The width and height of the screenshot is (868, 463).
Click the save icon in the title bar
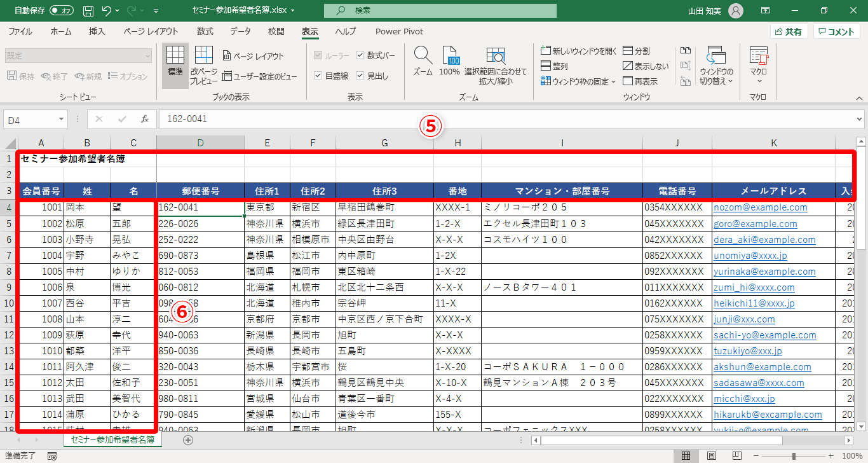click(x=88, y=11)
